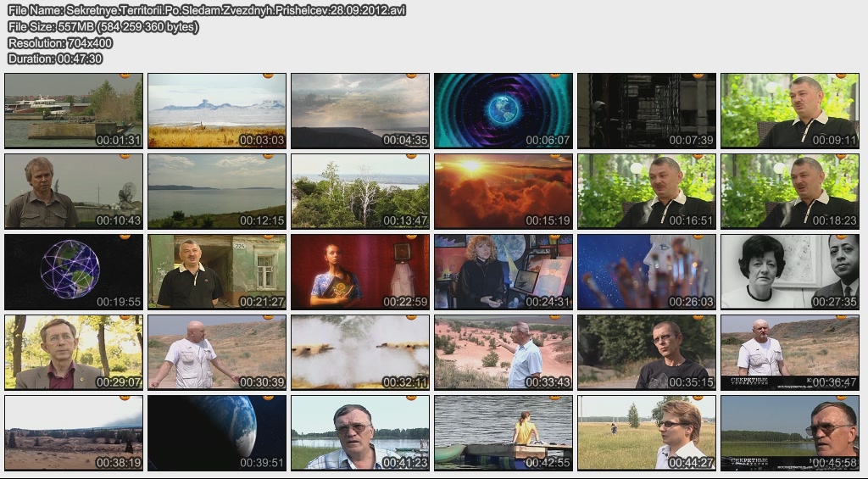Screen dimensions: 868x479
Task: Open the black-and-white frame at 00:27:35
Action: tap(790, 272)
